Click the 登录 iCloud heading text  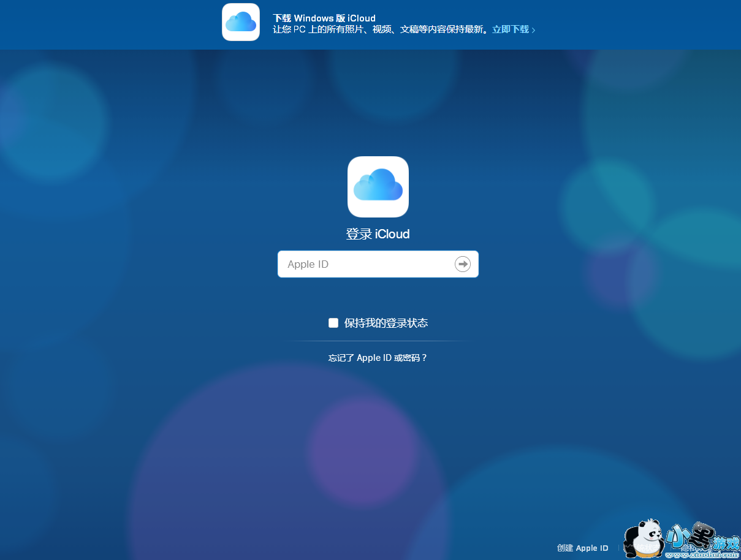pyautogui.click(x=378, y=234)
